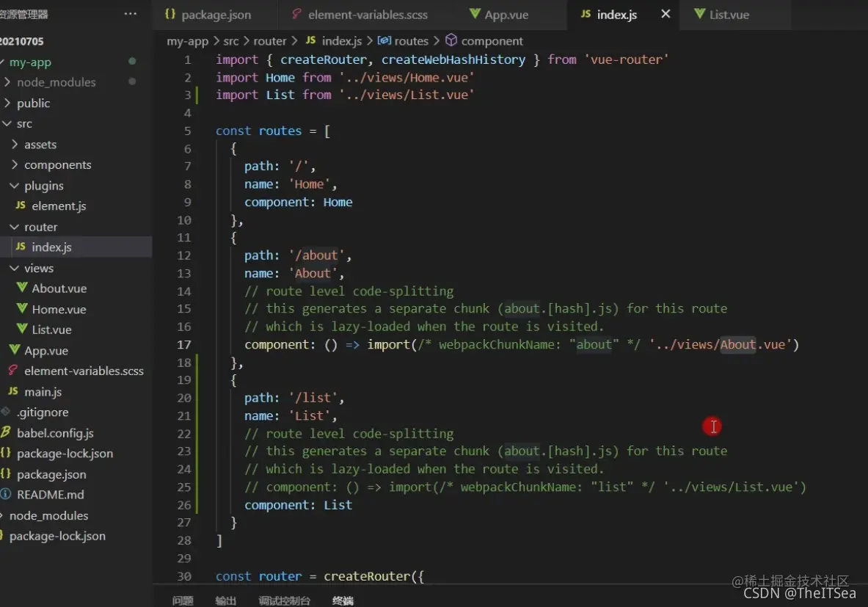The image size is (868, 607).
Task: Click the my-app breadcrumb segment
Action: tap(188, 41)
